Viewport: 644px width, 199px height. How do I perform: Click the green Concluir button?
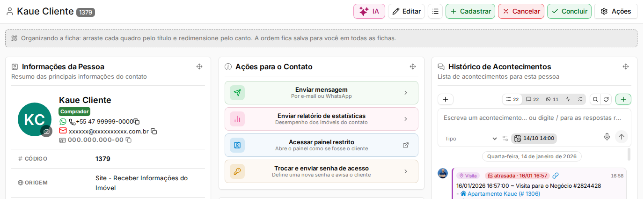[x=569, y=11]
